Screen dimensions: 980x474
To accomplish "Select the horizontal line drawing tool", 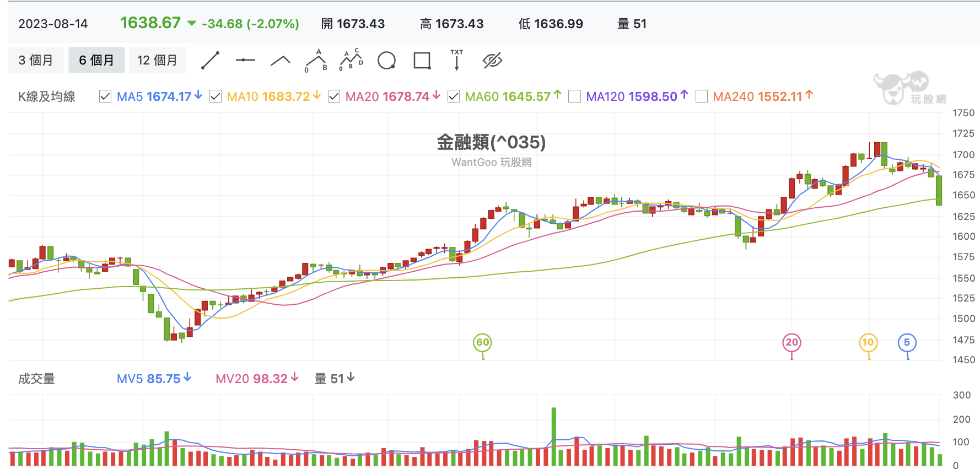I will (x=245, y=60).
